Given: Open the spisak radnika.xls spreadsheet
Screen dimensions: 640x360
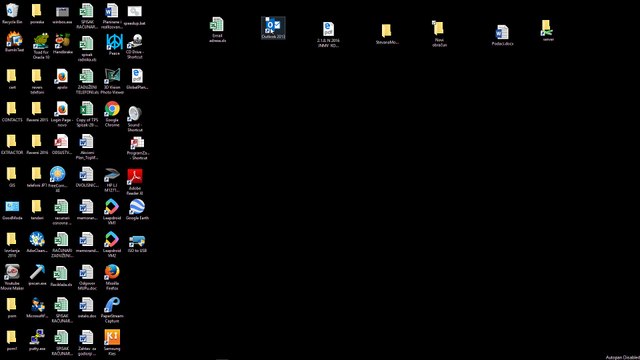Looking at the screenshot, I should click(87, 49).
